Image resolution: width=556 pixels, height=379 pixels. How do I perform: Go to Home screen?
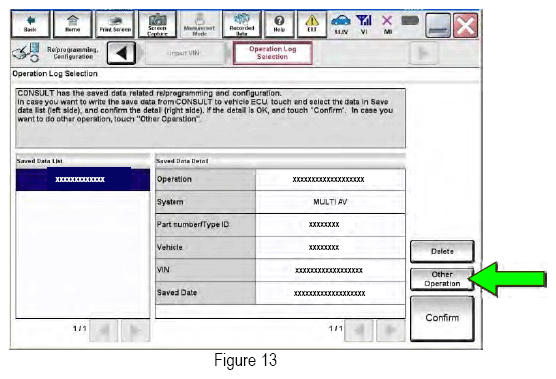click(73, 24)
